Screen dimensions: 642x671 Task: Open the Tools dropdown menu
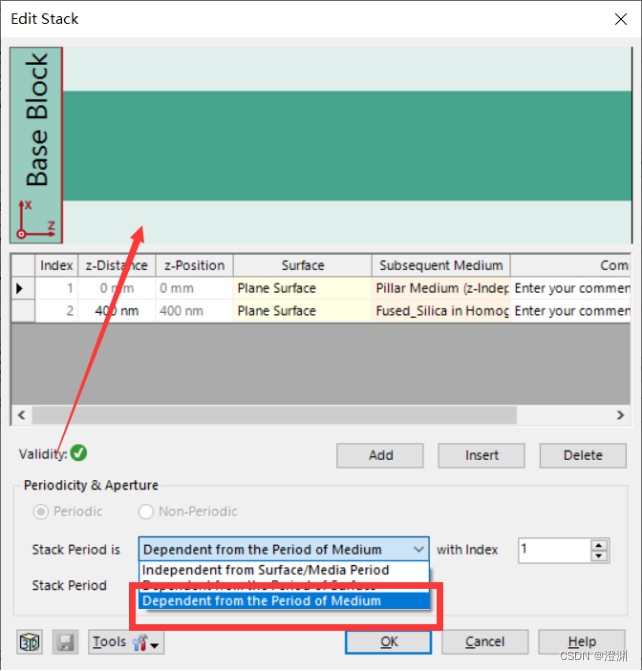pyautogui.click(x=126, y=642)
